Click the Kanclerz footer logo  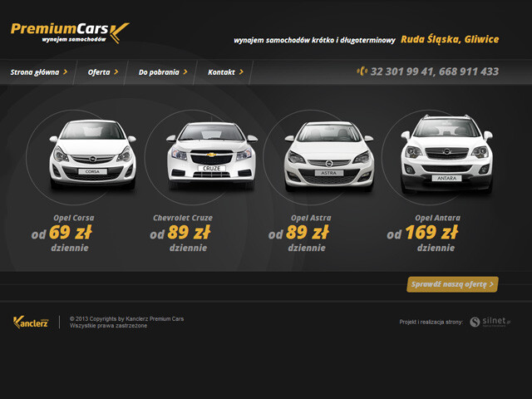tap(31, 322)
